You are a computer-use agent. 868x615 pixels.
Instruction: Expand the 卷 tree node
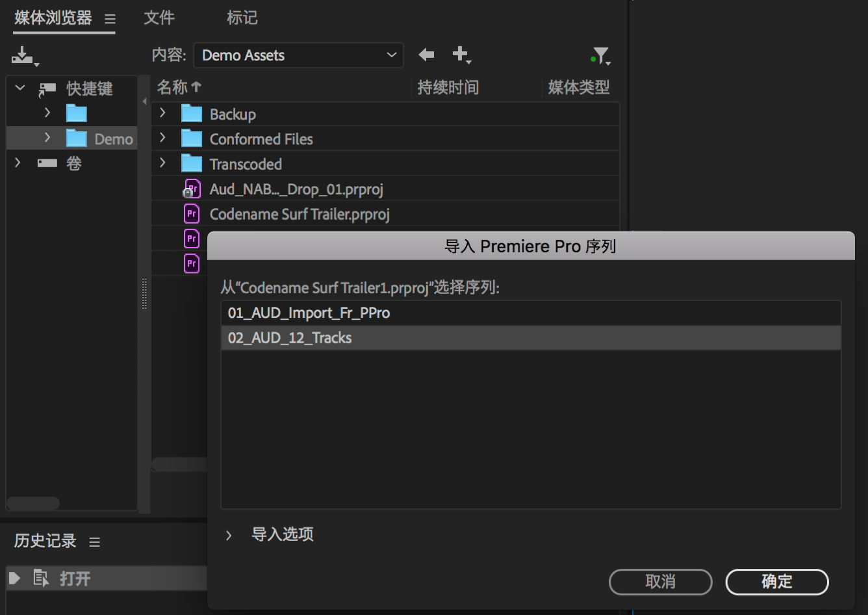18,163
